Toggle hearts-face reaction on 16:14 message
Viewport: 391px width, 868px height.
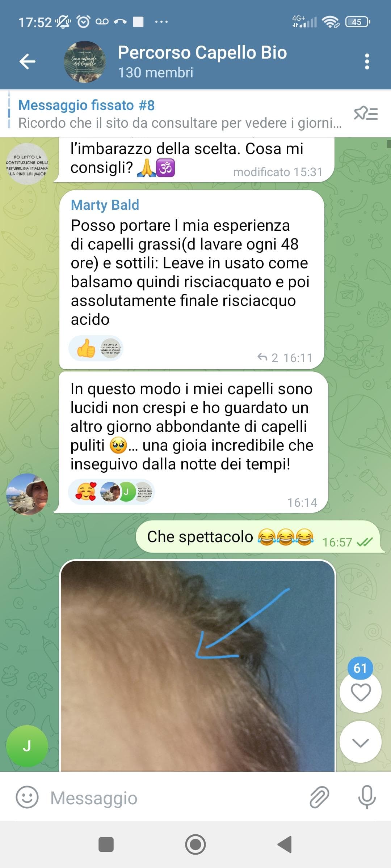pyautogui.click(x=112, y=492)
